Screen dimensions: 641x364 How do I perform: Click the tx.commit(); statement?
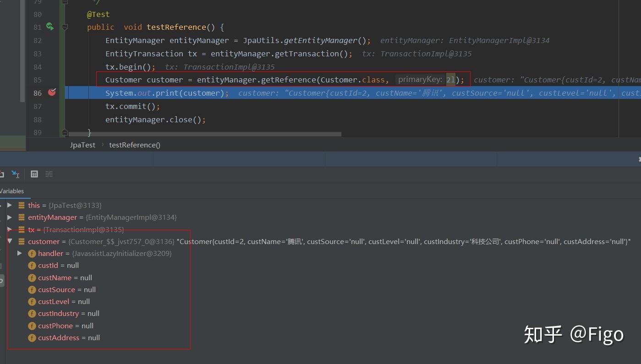point(133,106)
